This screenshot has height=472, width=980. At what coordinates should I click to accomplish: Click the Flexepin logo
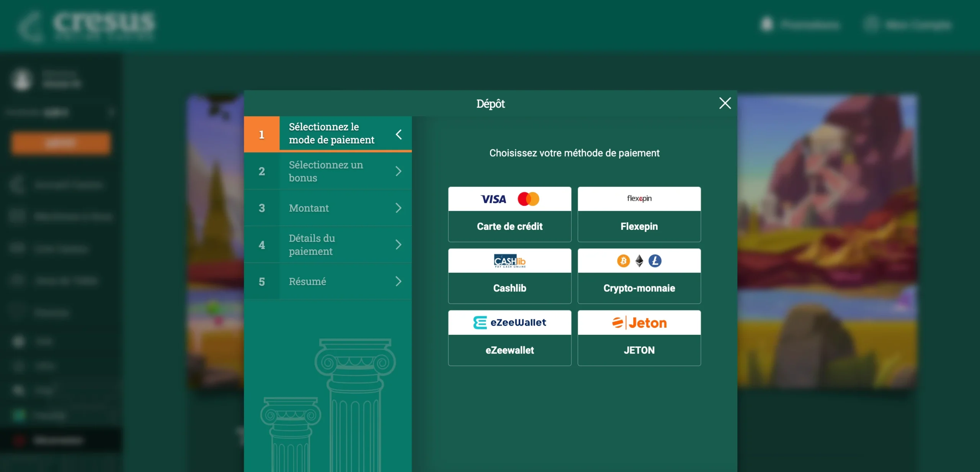pos(639,198)
